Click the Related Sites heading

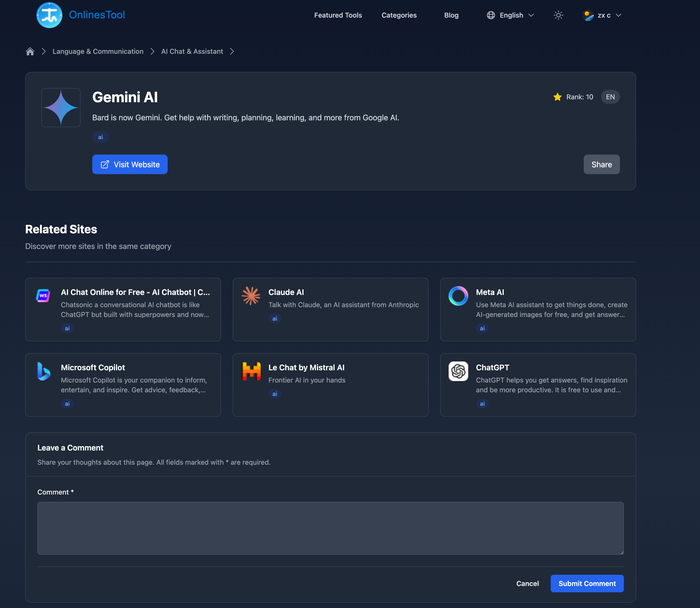point(61,229)
